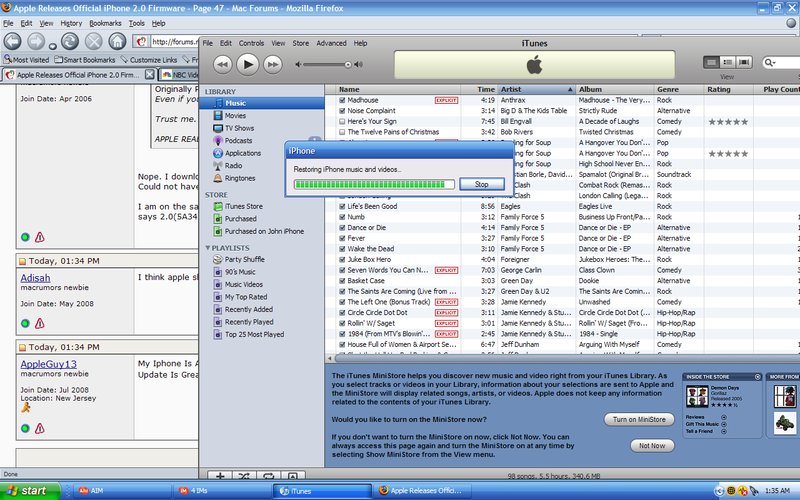Open the iTunes File menu
The image size is (800, 500).
pyautogui.click(x=208, y=43)
